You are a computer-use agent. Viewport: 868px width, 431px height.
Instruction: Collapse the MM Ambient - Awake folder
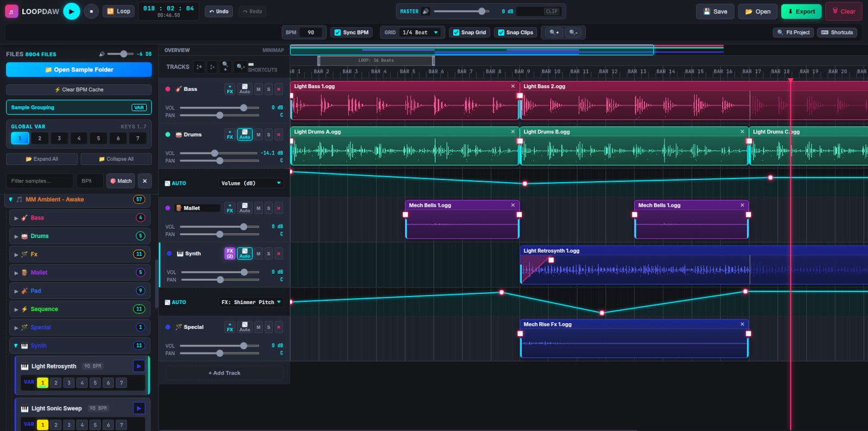point(10,200)
